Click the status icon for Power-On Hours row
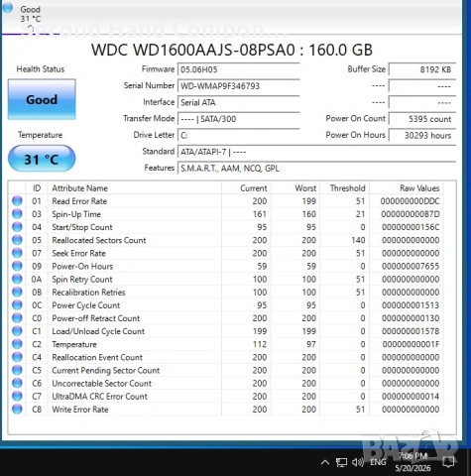Image resolution: width=471 pixels, height=476 pixels. point(17,266)
